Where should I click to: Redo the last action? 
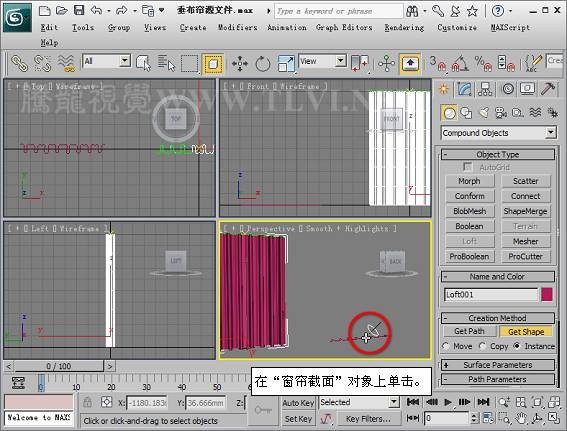coord(122,10)
